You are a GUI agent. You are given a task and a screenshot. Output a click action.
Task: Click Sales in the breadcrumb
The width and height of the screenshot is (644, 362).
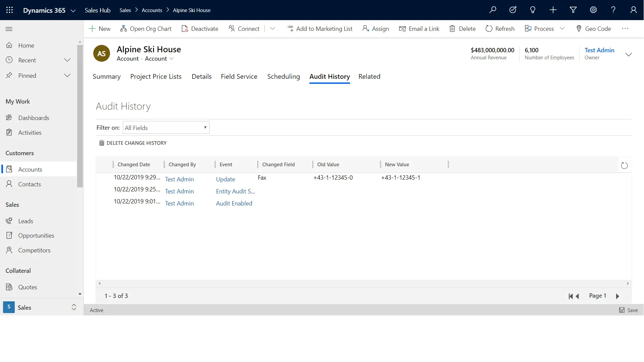pyautogui.click(x=125, y=10)
